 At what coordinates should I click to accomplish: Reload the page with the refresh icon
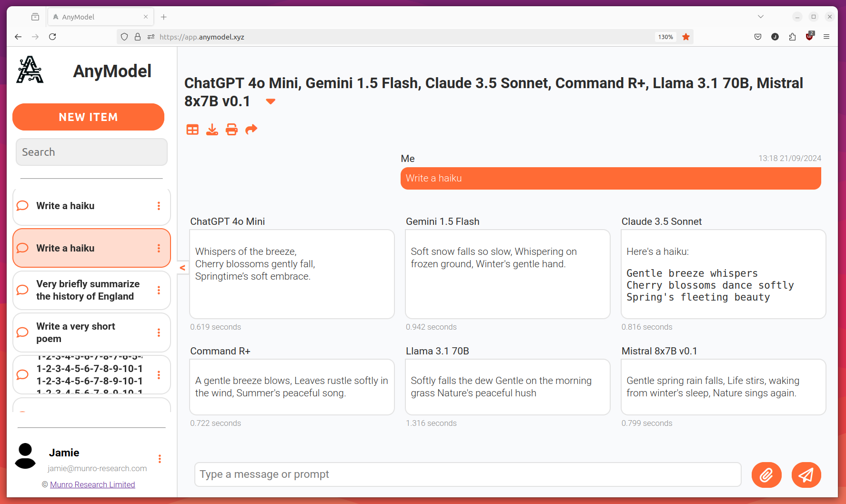(x=52, y=37)
